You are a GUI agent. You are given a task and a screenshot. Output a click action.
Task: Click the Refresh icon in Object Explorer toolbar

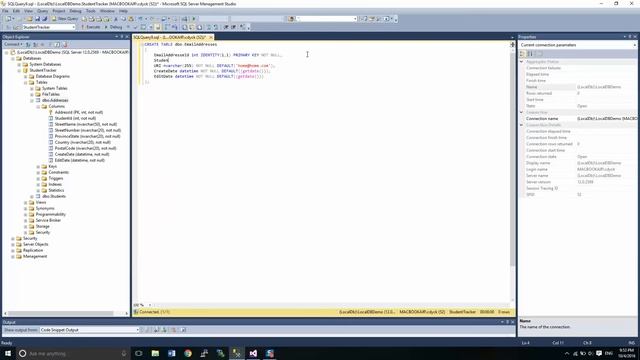[x=57, y=44]
